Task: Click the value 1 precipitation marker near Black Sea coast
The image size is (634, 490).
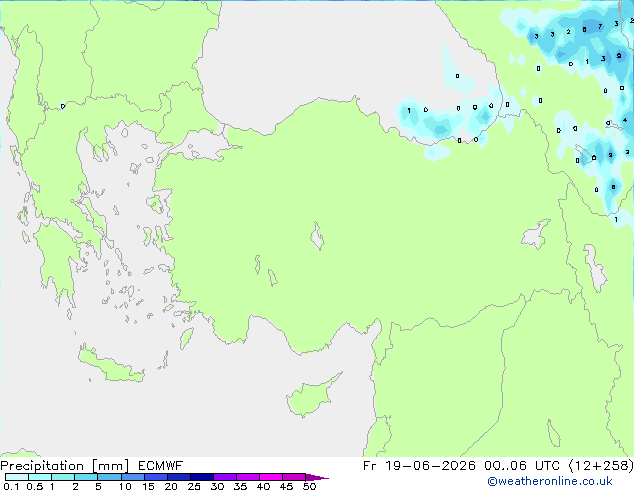Action: [409, 110]
